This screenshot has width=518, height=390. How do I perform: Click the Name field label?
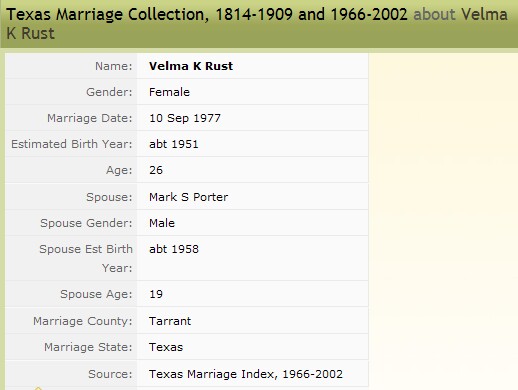coord(114,66)
